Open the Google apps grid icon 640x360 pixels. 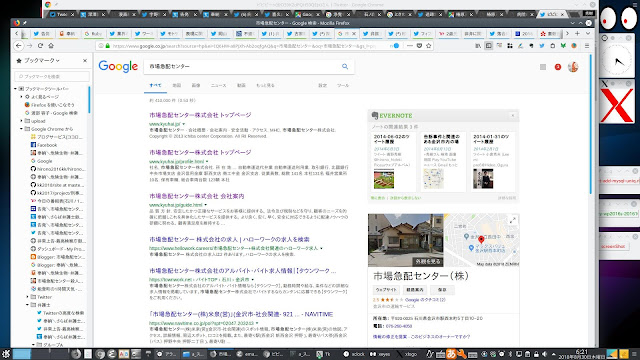tap(543, 67)
